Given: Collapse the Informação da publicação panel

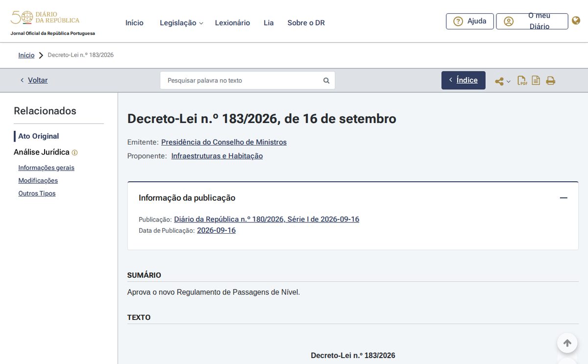Looking at the screenshot, I should (563, 198).
